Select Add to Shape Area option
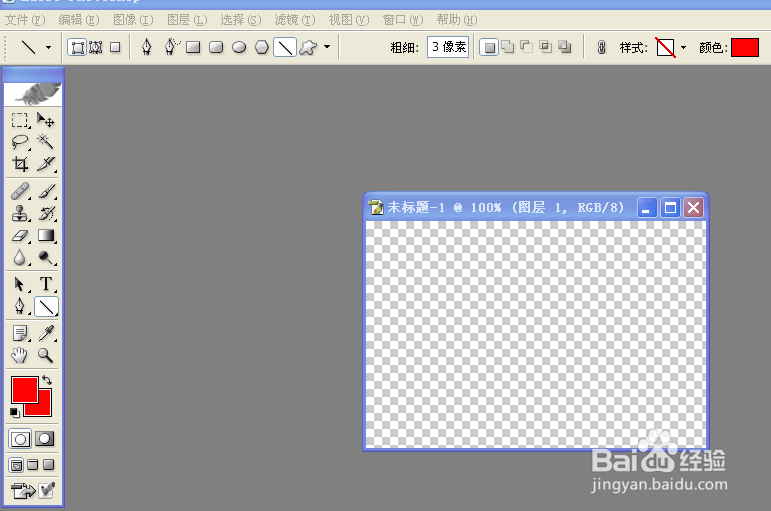Image resolution: width=771 pixels, height=511 pixels. [x=507, y=47]
